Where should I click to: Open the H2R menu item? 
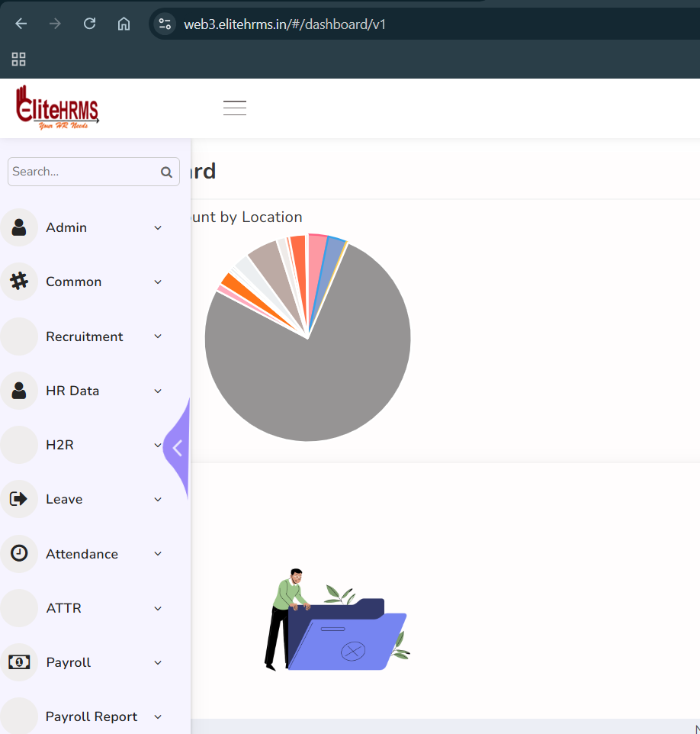coord(59,445)
